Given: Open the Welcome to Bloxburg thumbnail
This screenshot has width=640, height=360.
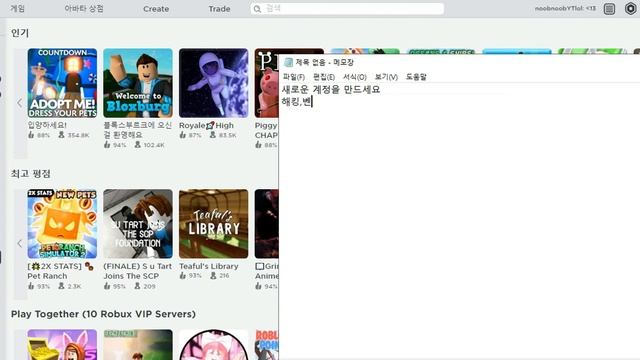Looking at the screenshot, I should [x=138, y=83].
